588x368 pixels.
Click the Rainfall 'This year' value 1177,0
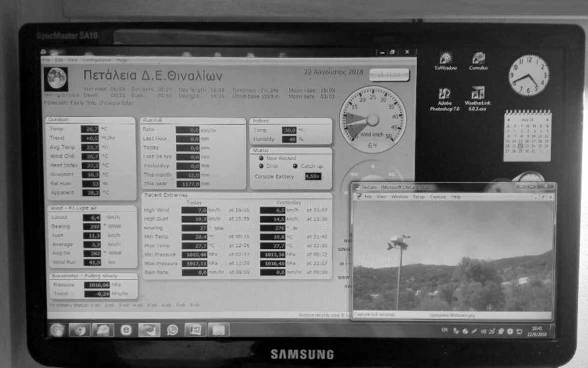coord(188,184)
